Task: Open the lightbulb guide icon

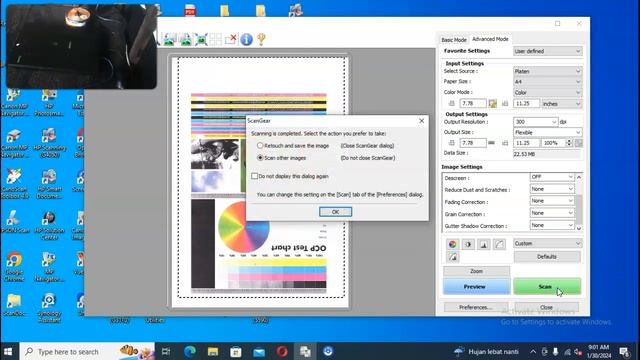Action: click(261, 40)
